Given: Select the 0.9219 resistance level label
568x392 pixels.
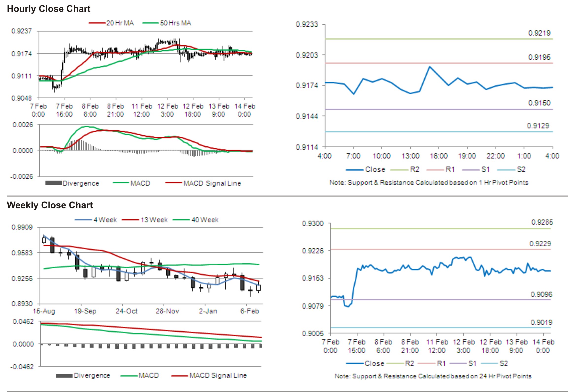Looking at the screenshot, I should pyautogui.click(x=539, y=33).
